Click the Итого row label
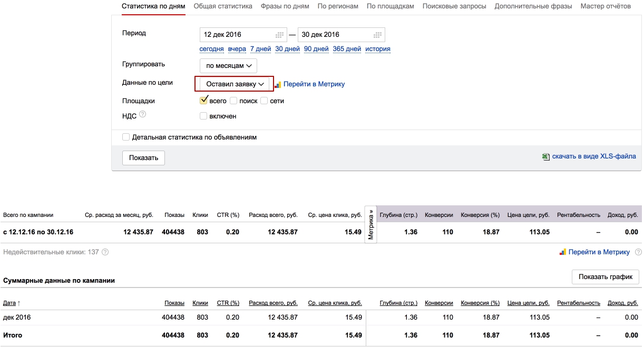 click(x=13, y=335)
